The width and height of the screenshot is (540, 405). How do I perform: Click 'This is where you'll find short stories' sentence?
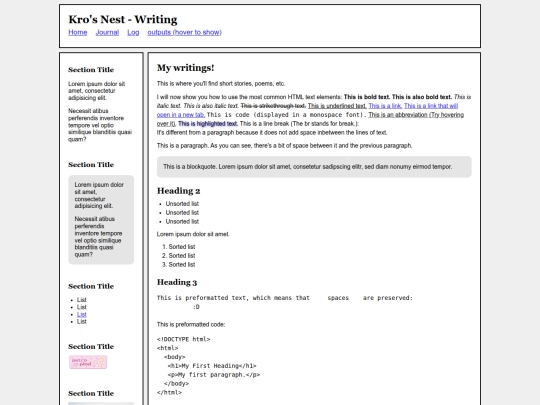pos(221,84)
